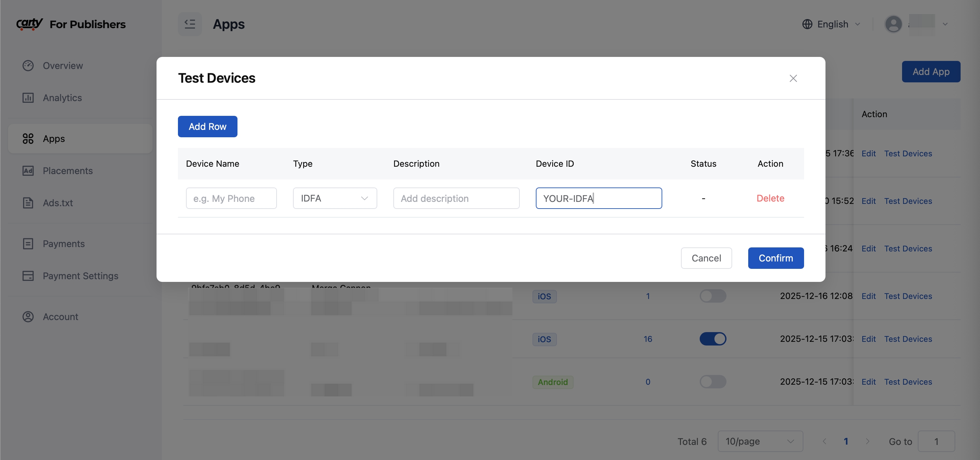Enable the toggle for the 2025-12-16 12:08 iOS app

tap(712, 296)
